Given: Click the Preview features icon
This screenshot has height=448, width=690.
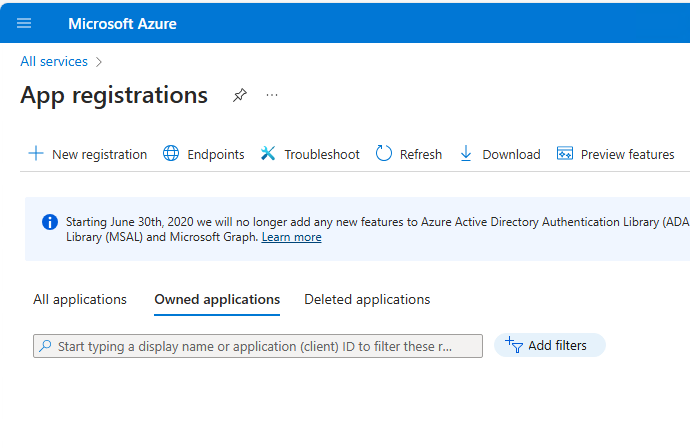Looking at the screenshot, I should [565, 154].
